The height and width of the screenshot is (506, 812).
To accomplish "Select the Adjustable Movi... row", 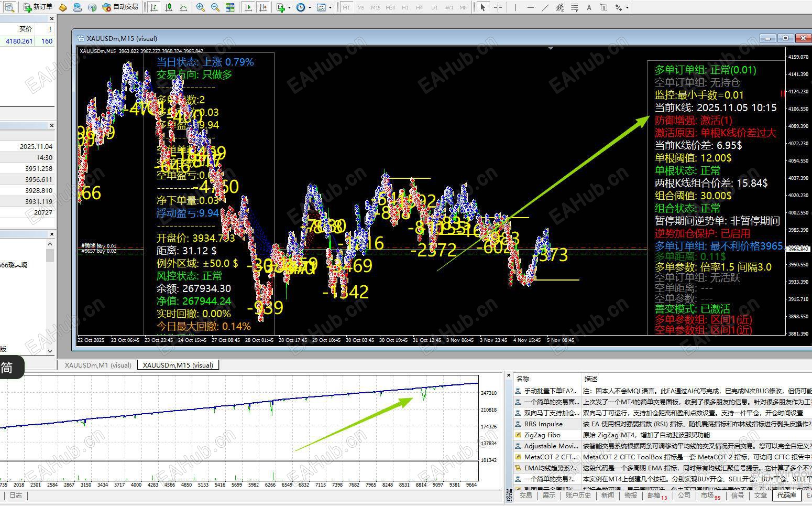I will (662, 446).
